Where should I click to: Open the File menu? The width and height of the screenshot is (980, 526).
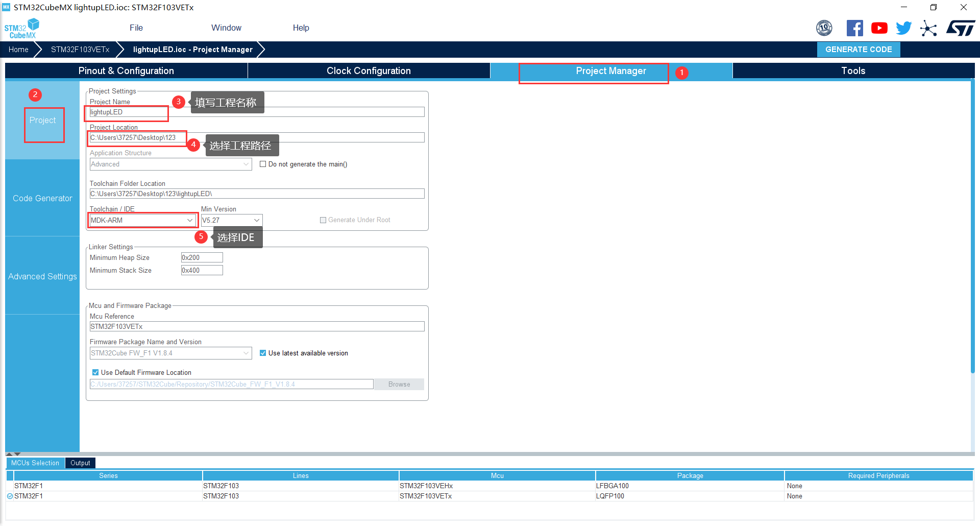click(x=136, y=28)
